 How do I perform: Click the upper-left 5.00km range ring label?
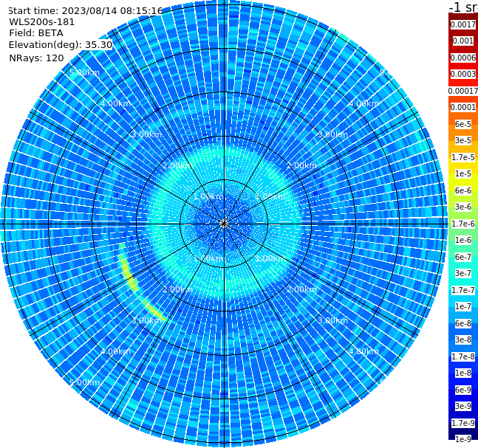click(x=84, y=73)
